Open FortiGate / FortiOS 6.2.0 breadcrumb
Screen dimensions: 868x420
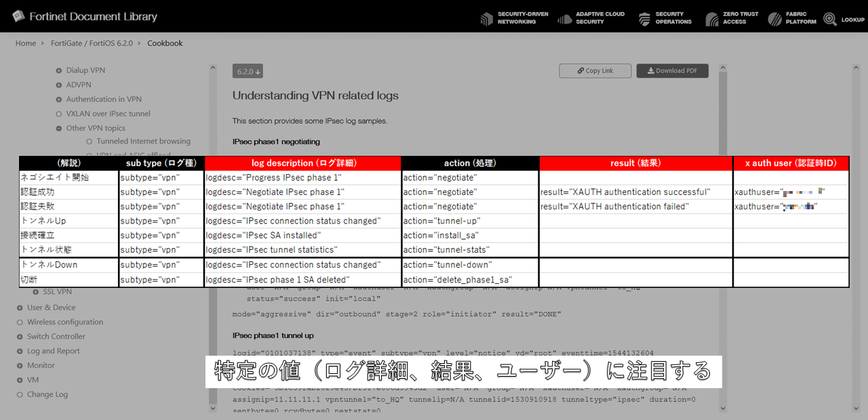click(92, 43)
